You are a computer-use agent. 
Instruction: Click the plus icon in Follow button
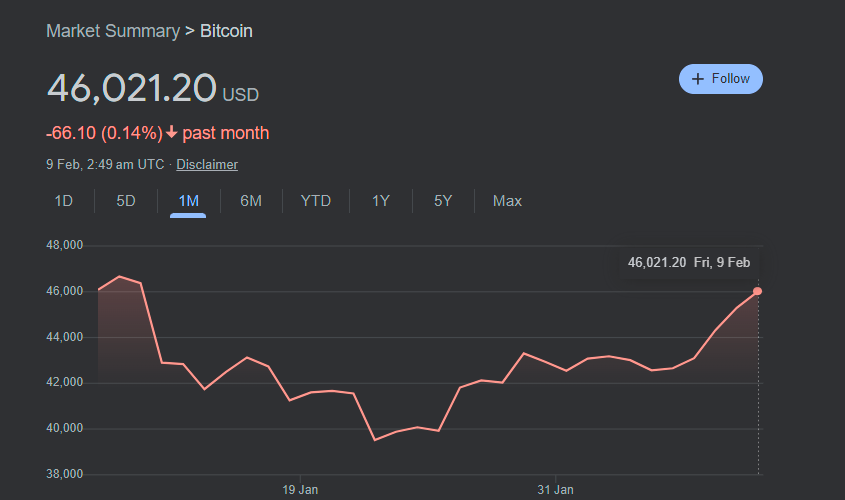tap(697, 79)
